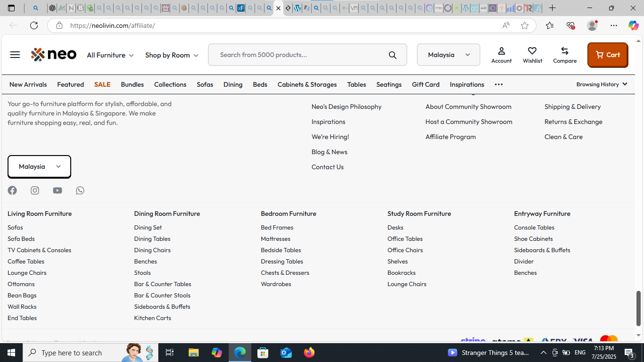Expand the Browsing History dropdown
This screenshot has height=362, width=644.
click(602, 84)
